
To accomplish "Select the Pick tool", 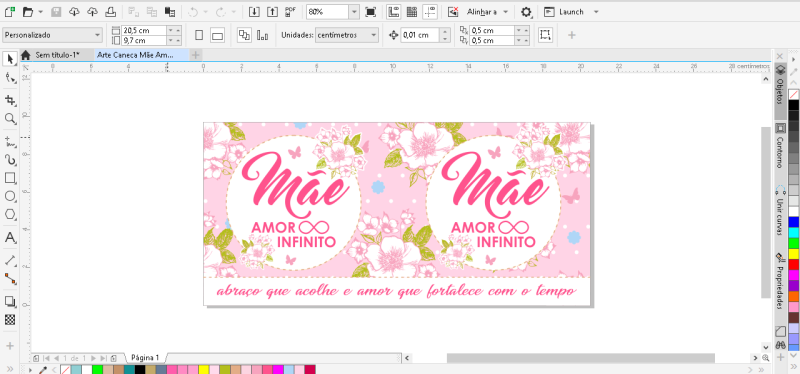I will point(10,59).
